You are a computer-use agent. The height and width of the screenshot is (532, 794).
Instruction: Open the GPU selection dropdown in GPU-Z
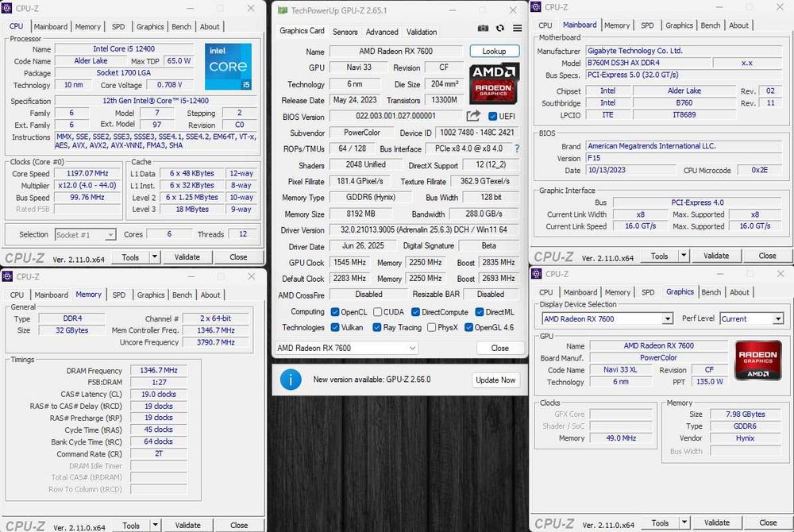(x=347, y=348)
